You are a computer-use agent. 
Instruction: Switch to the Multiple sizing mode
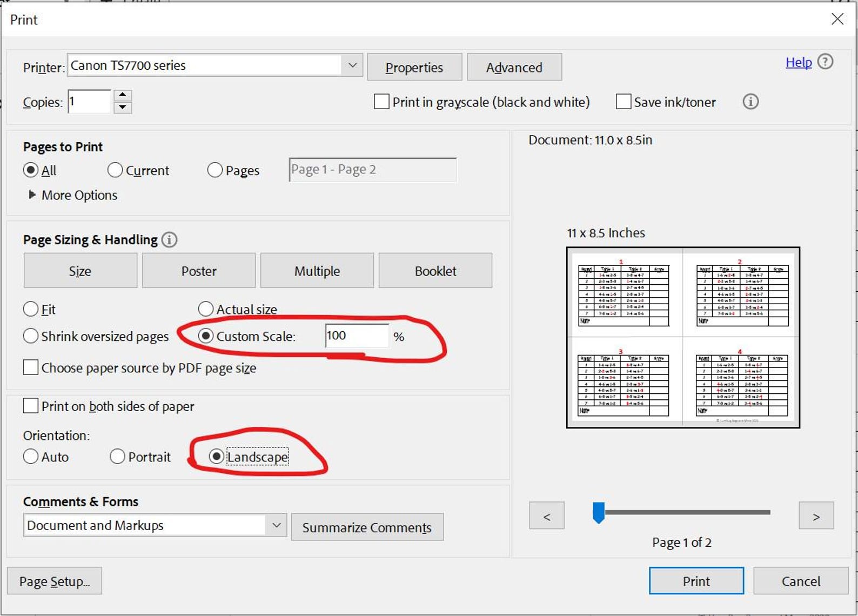tap(317, 271)
